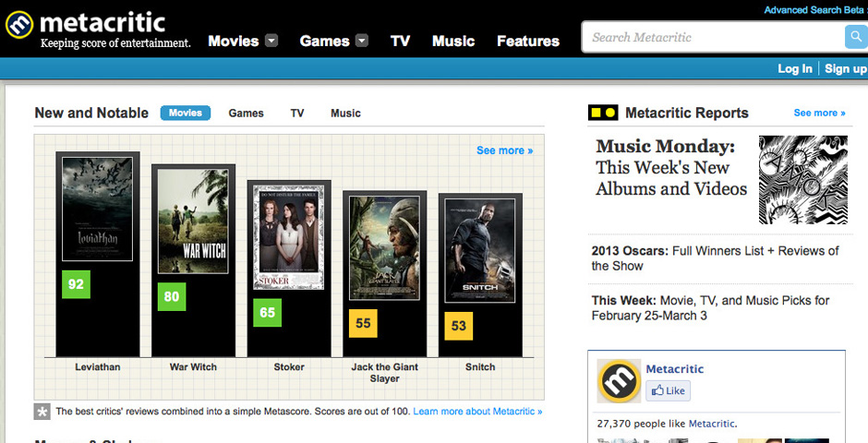Click the Metacritic name in Facebook box
Image resolution: width=868 pixels, height=443 pixels.
coord(675,369)
